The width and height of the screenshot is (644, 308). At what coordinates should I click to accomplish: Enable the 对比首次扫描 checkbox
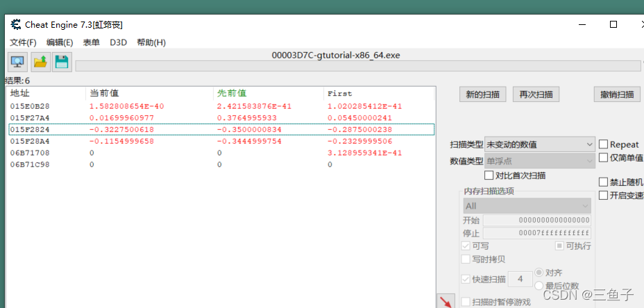[x=489, y=176]
